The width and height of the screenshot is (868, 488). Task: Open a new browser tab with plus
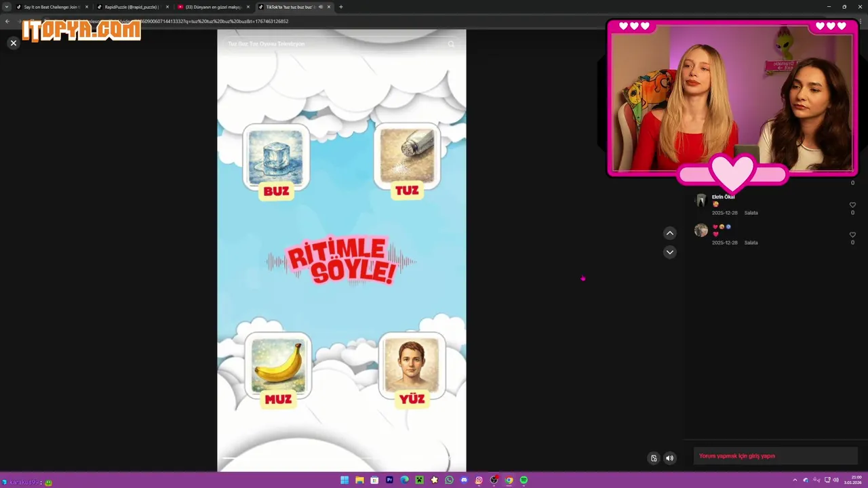341,7
